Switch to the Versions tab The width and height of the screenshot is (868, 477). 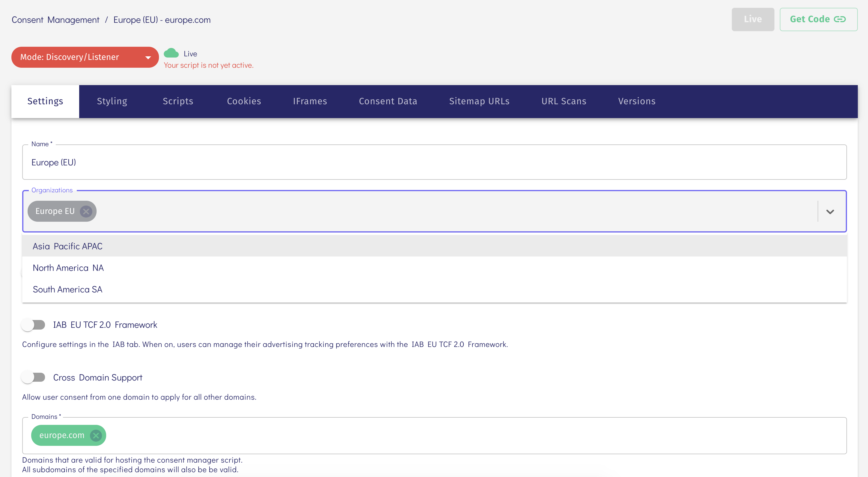pos(636,101)
